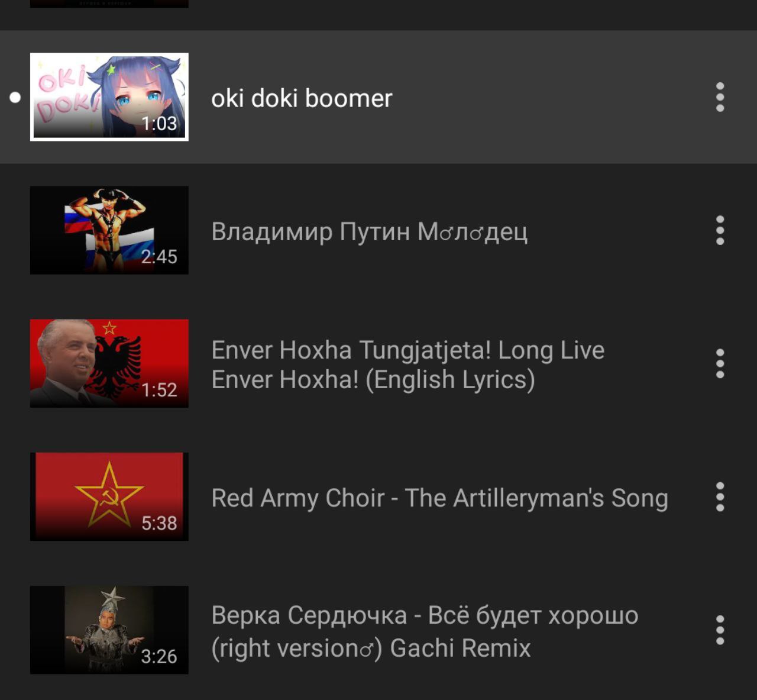757x700 pixels.
Task: Click the 1:03 duration badge
Action: point(159,124)
